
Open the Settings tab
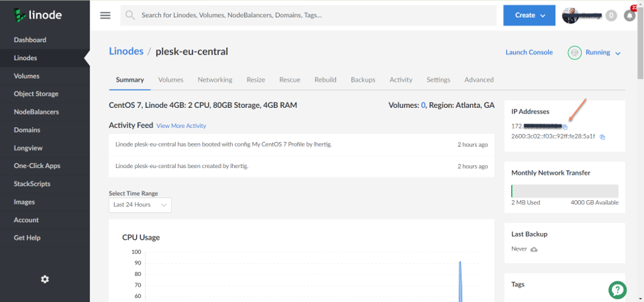[x=438, y=79]
